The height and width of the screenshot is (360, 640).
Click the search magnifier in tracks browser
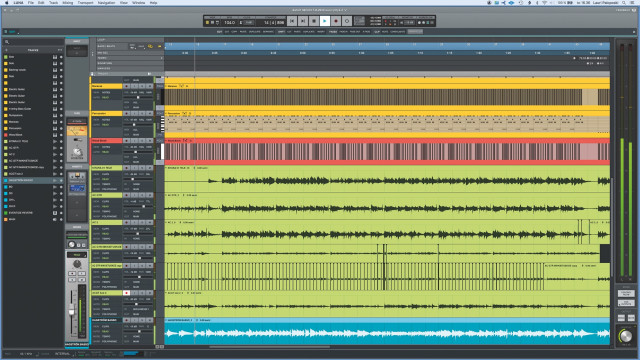point(7,42)
